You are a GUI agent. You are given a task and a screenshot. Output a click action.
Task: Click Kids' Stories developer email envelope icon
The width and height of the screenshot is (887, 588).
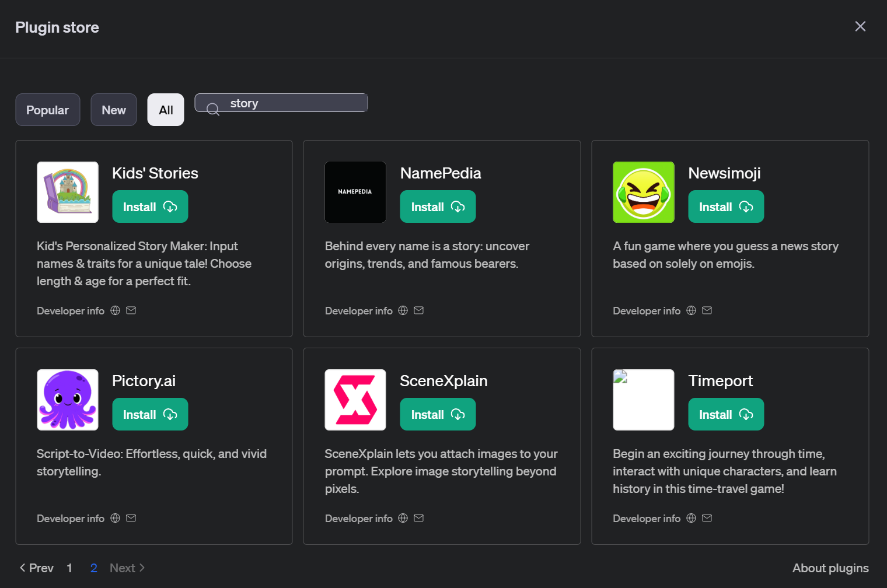(x=131, y=310)
